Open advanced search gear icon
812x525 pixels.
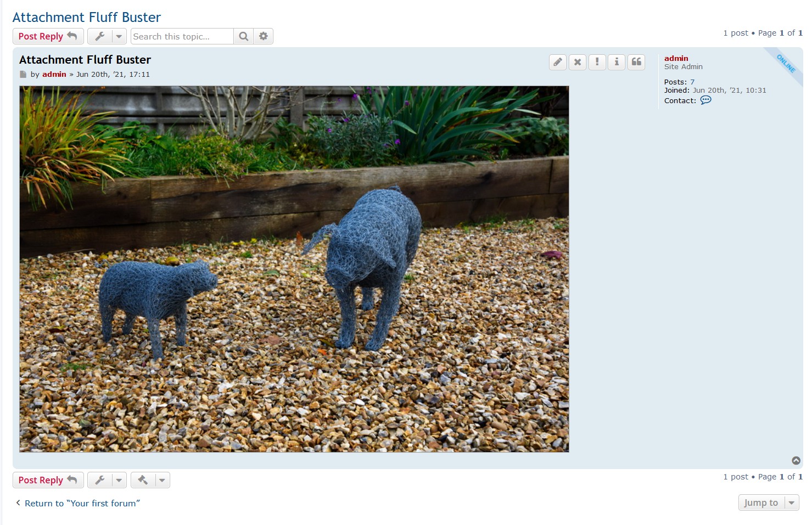click(264, 36)
